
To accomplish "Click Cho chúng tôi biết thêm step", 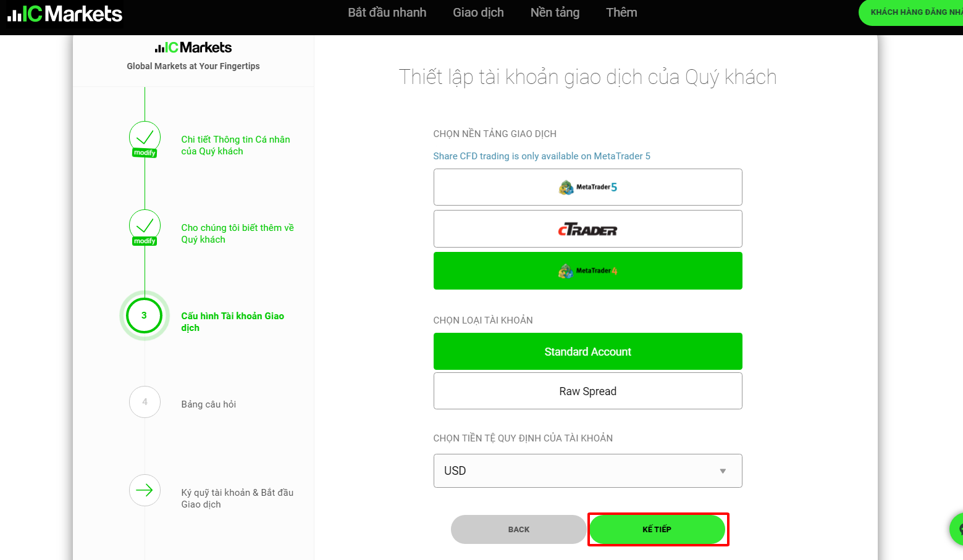I will [x=237, y=234].
